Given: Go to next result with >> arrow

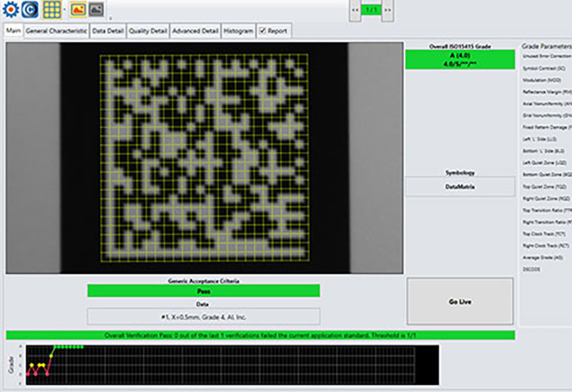Looking at the screenshot, I should [387, 10].
